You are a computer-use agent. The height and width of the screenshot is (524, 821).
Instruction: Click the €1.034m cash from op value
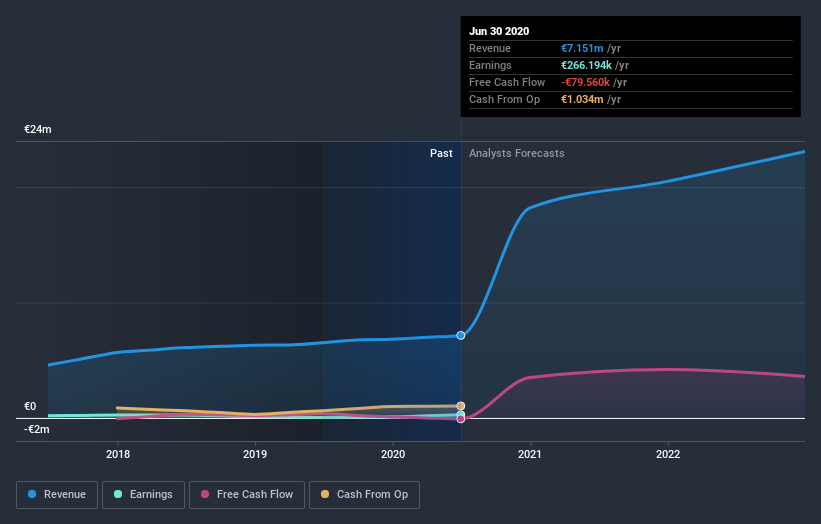point(582,99)
